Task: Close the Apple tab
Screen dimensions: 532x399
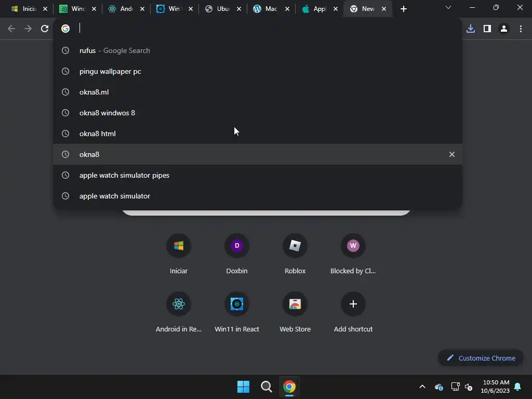Action: coord(336,9)
